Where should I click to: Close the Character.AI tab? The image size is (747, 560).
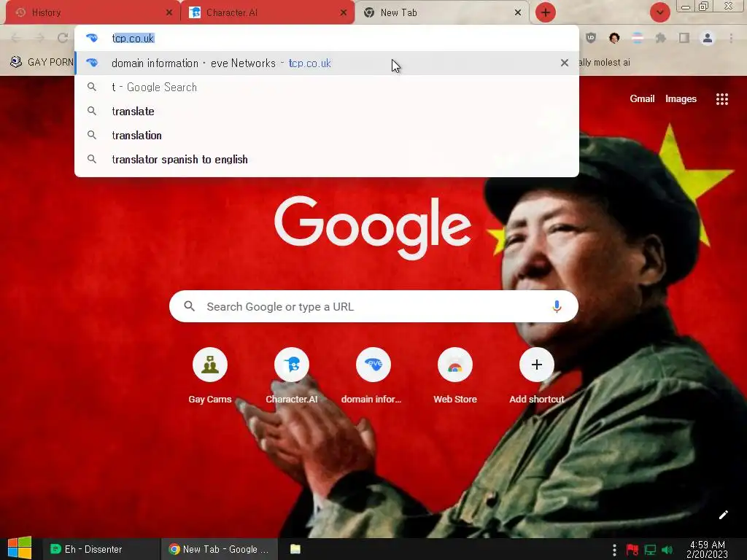point(344,13)
